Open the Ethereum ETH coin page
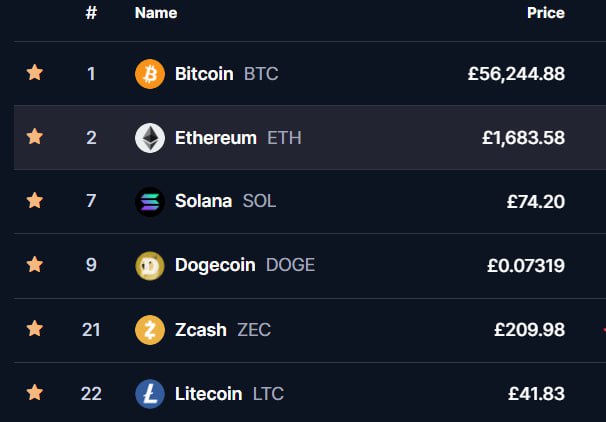 click(216, 138)
